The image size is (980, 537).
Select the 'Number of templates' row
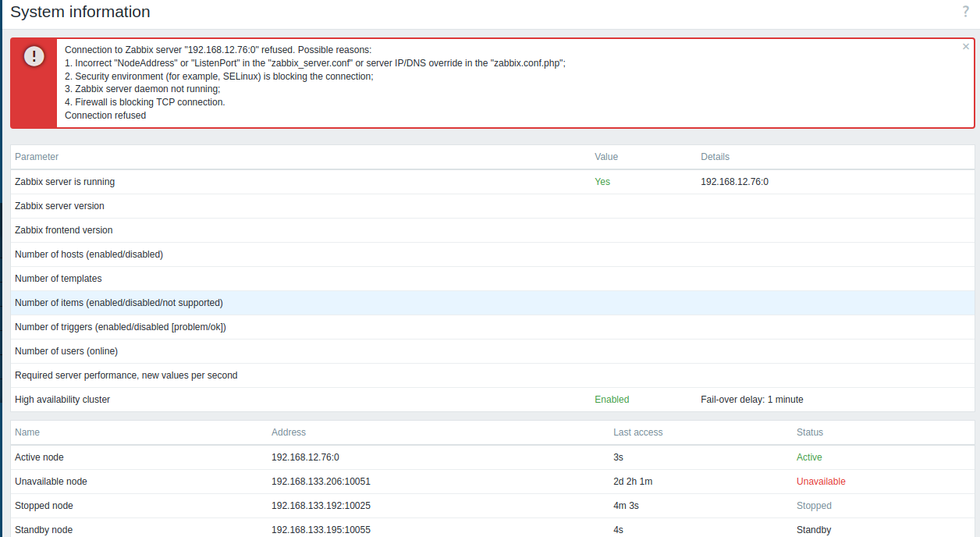(492, 279)
